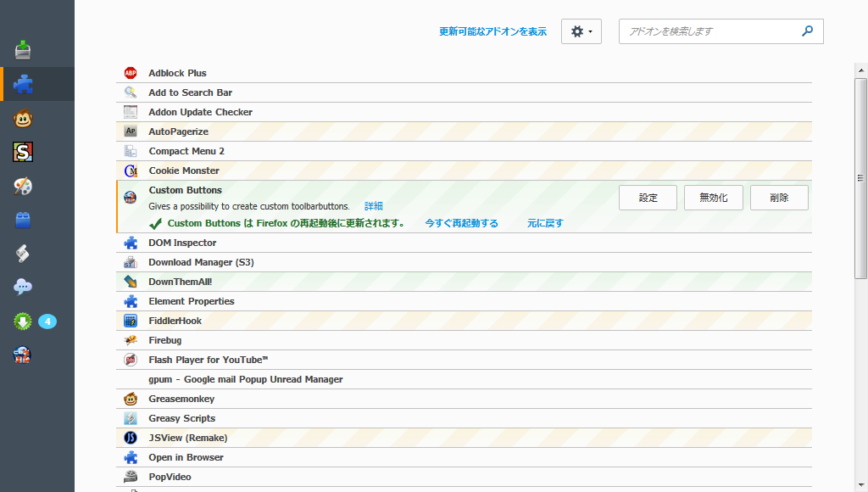Click the PopVideo icon
Screen dimensions: 868x492
(131, 477)
